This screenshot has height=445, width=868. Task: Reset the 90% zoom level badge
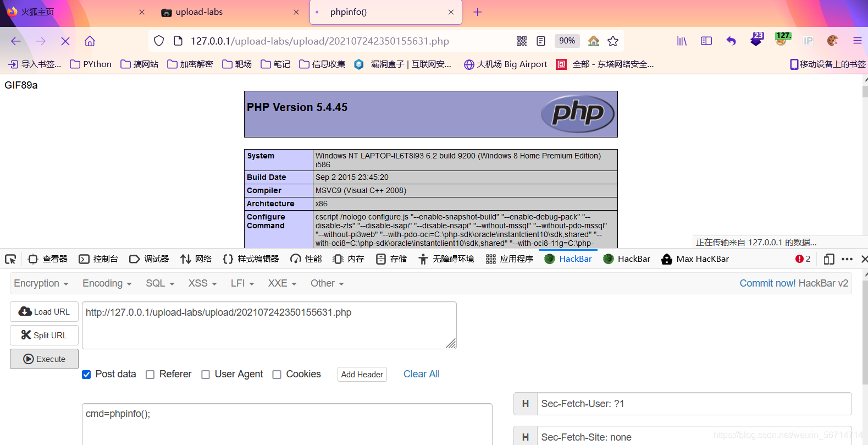click(567, 41)
